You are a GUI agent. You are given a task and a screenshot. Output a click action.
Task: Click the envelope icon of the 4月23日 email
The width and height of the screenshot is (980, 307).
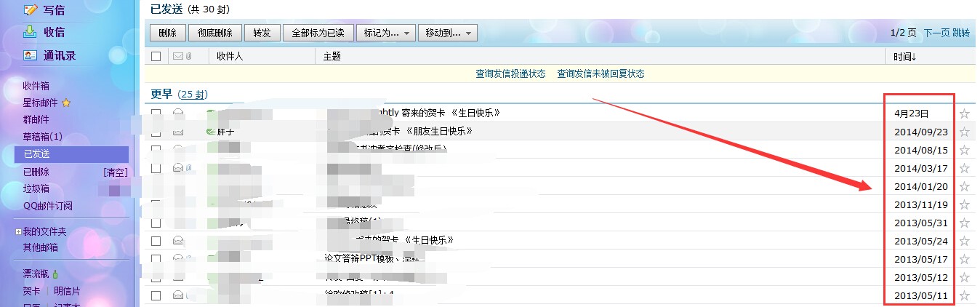pos(177,113)
